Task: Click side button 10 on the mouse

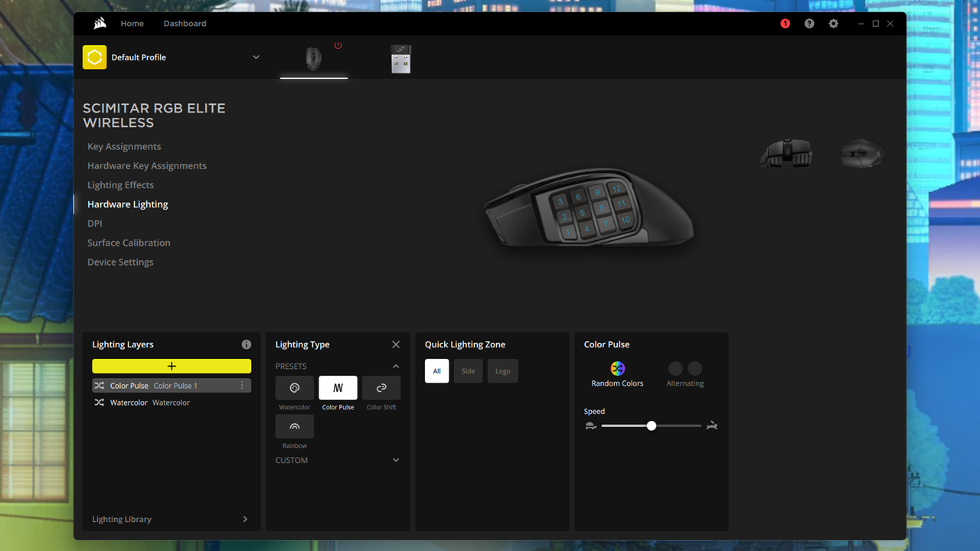Action: 626,220
